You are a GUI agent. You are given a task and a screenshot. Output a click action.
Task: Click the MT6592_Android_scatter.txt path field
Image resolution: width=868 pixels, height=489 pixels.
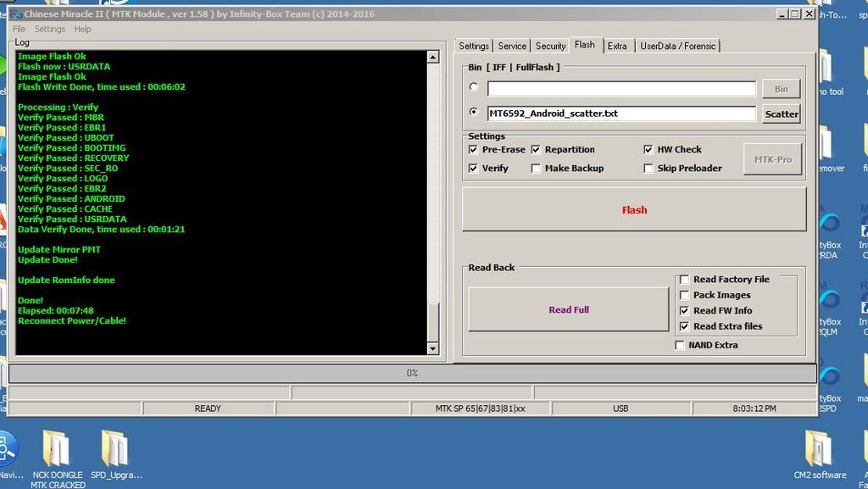[621, 114]
